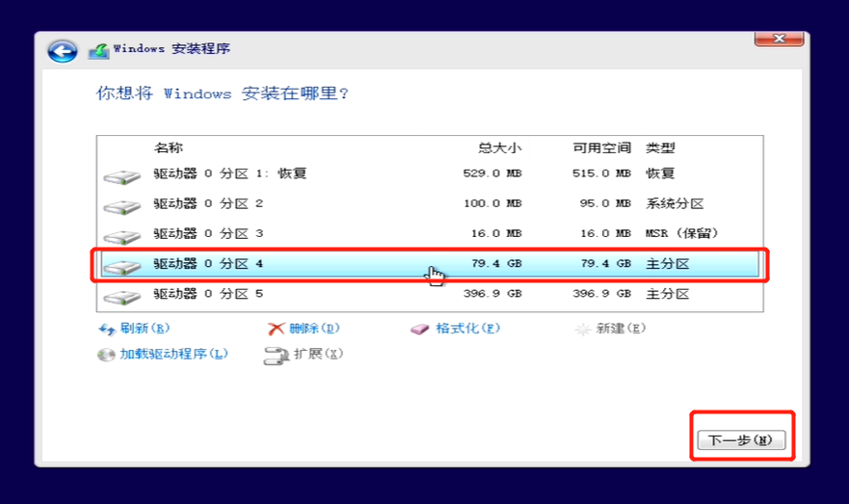Click the MSR (保留) type cell
Viewport: 849px width, 504px height.
click(681, 233)
